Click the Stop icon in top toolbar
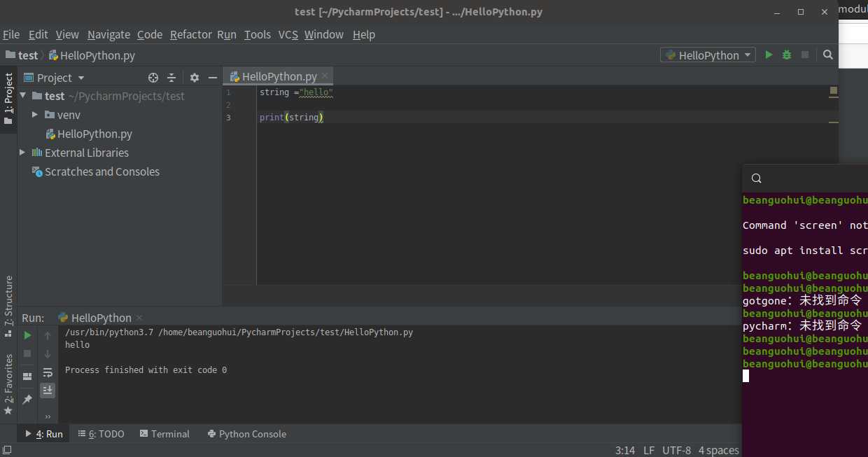Viewport: 868px width, 457px height. 805,55
